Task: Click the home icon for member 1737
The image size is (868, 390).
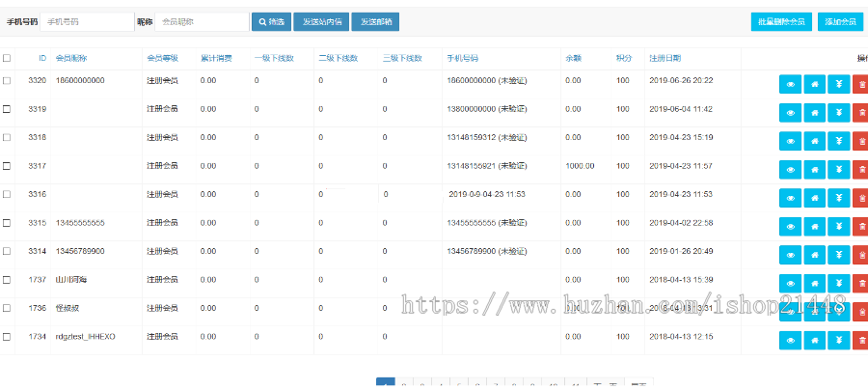Action: pos(814,284)
